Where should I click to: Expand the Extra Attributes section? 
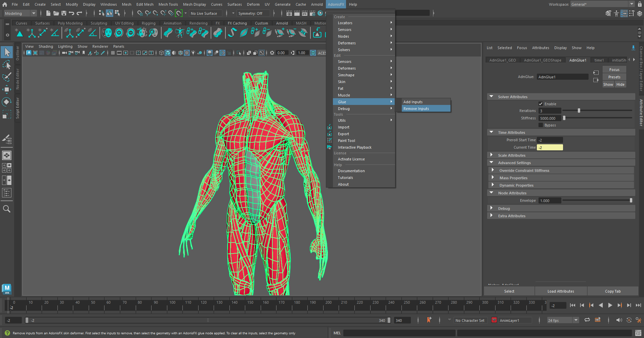coord(491,216)
